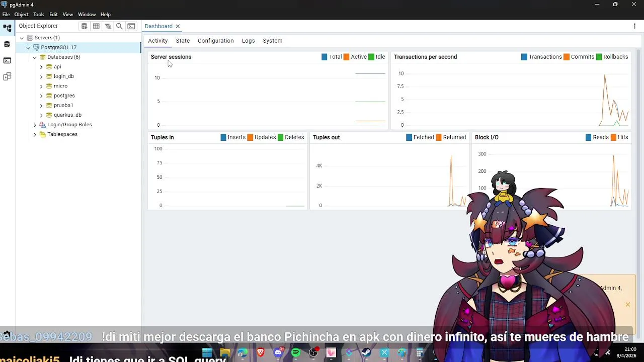Open Steam from the taskbar

[366, 353]
